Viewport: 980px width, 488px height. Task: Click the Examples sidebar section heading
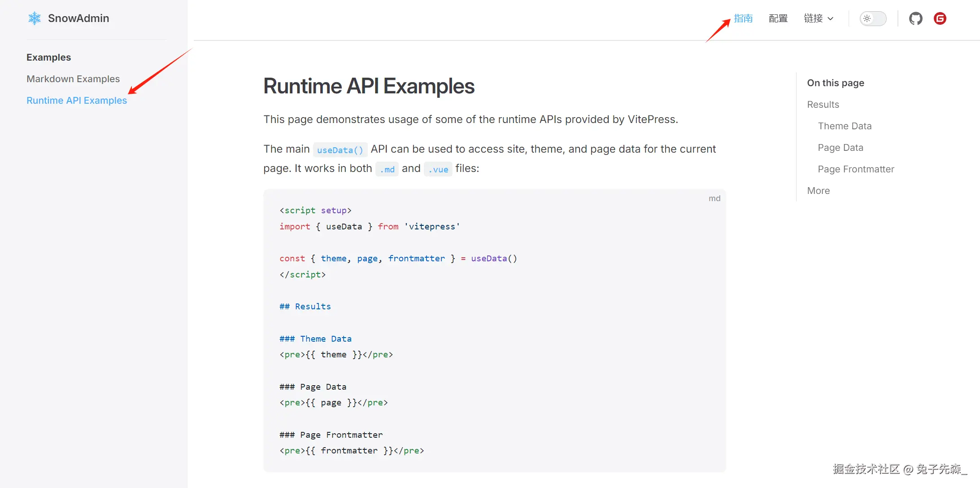click(48, 57)
